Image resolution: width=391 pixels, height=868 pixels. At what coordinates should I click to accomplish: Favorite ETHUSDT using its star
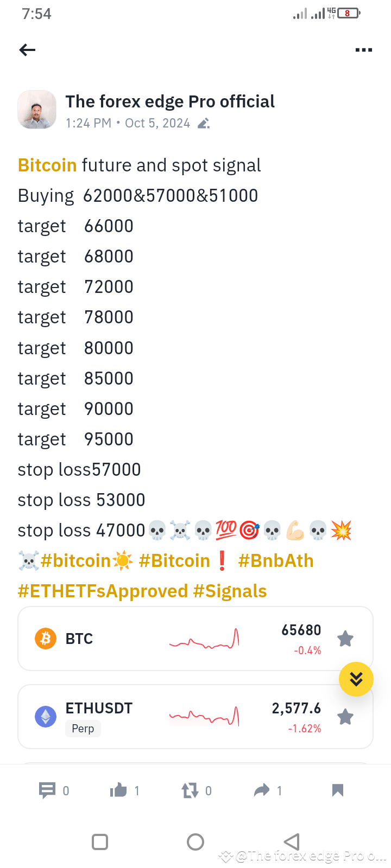point(345,717)
